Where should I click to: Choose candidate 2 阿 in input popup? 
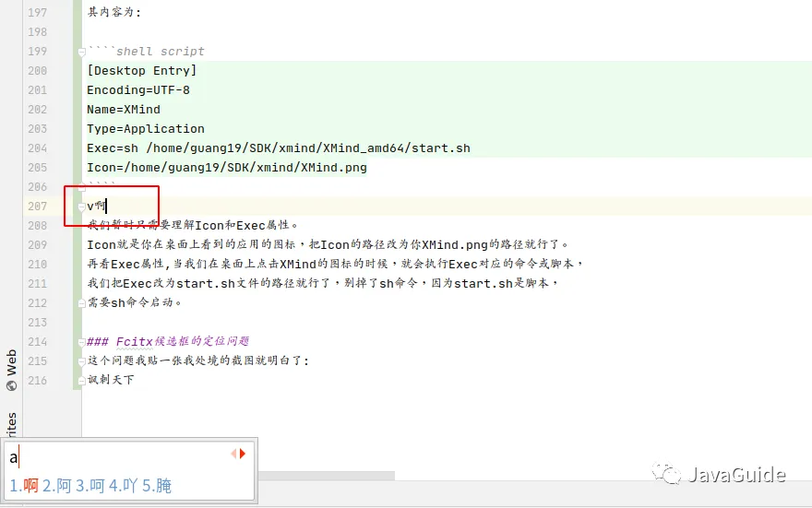pos(56,486)
